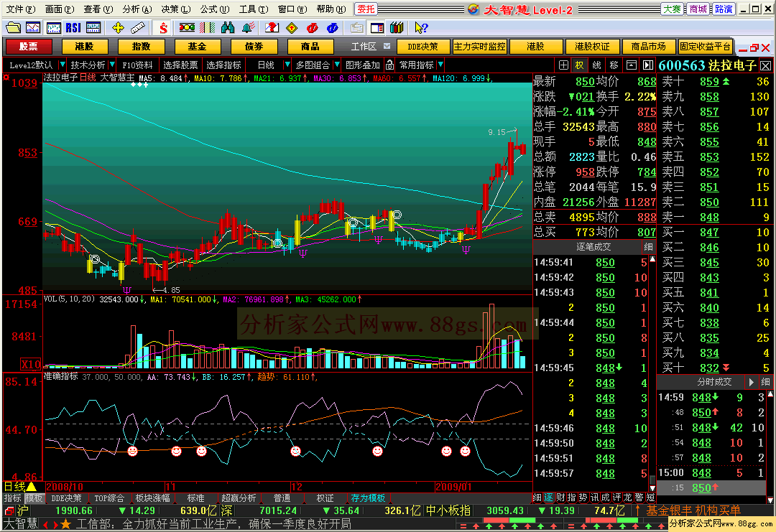This screenshot has height=532, width=776.
Task: Click the binoculars search icon
Action: (228, 28)
